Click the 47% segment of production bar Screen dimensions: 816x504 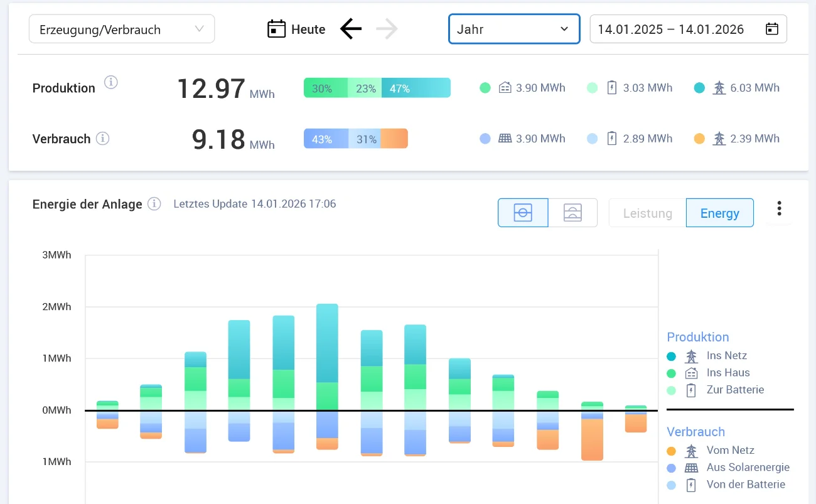(x=416, y=88)
